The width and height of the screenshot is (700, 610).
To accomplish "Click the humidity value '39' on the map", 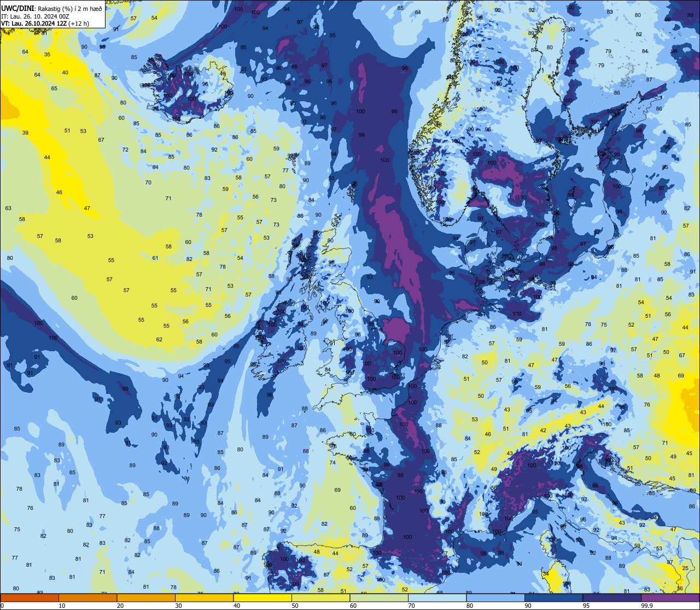I will 25,133.
